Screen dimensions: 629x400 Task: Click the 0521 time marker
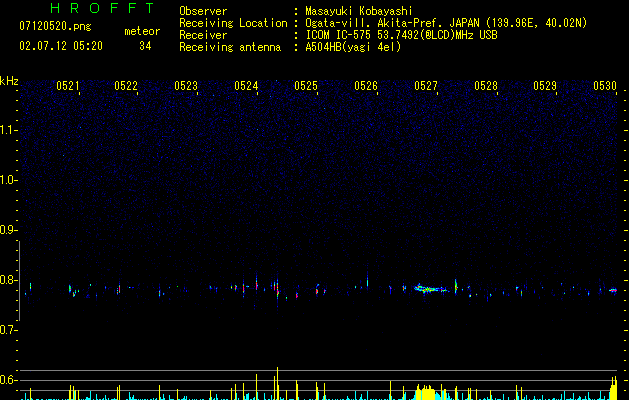67,86
